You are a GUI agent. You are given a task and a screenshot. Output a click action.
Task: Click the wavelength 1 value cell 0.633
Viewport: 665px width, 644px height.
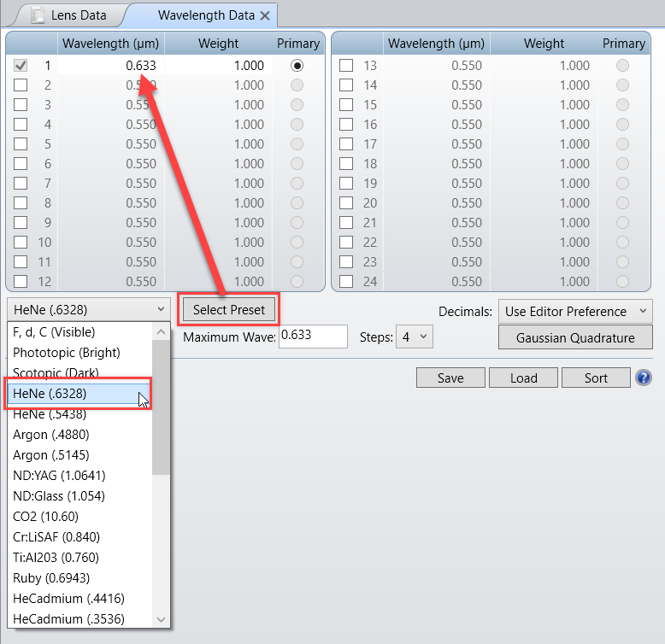point(111,66)
